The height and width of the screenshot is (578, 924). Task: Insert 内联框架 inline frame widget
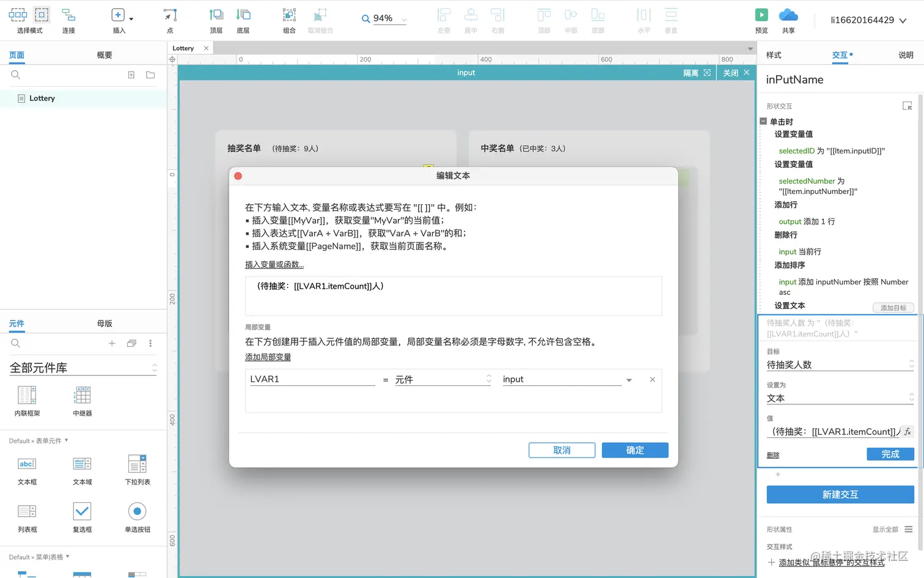point(27,401)
